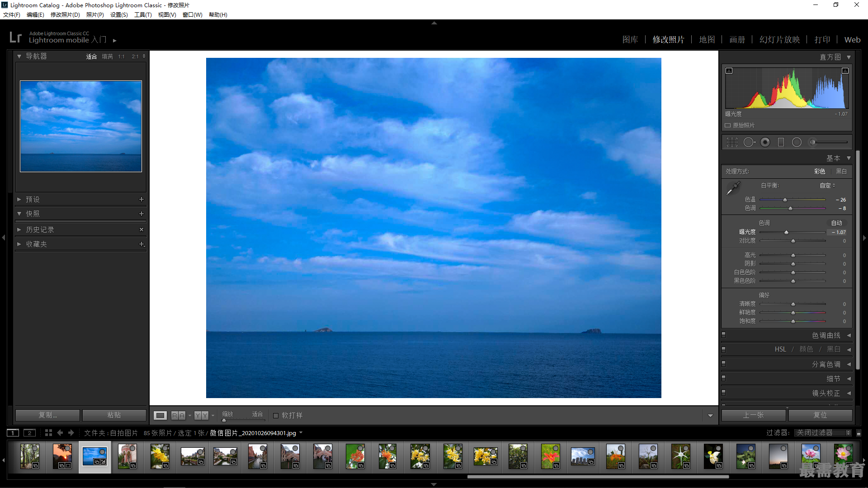The height and width of the screenshot is (488, 868).
Task: Select the Radial Filter tool icon
Action: [x=797, y=142]
